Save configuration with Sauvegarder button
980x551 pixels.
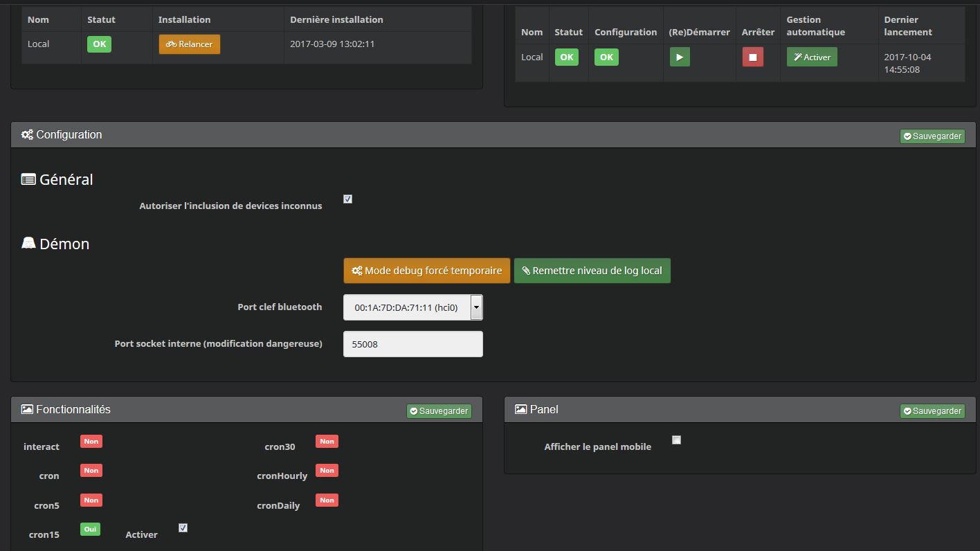pyautogui.click(x=932, y=136)
